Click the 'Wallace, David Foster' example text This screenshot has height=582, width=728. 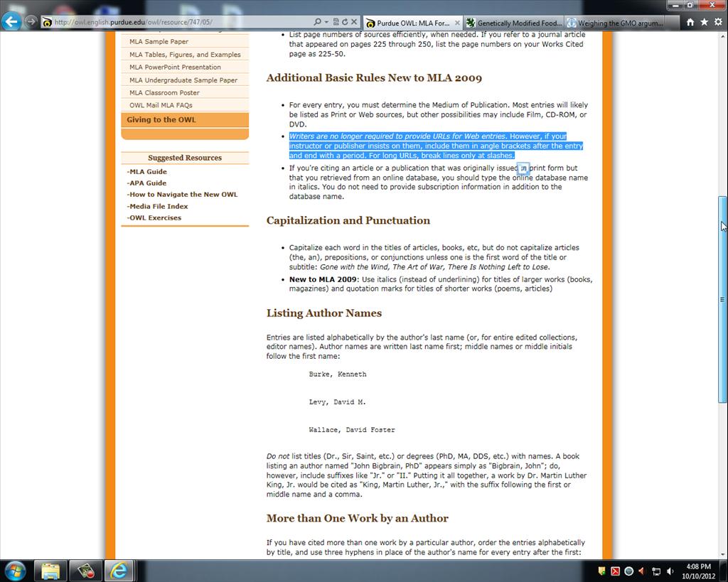[x=352, y=430]
